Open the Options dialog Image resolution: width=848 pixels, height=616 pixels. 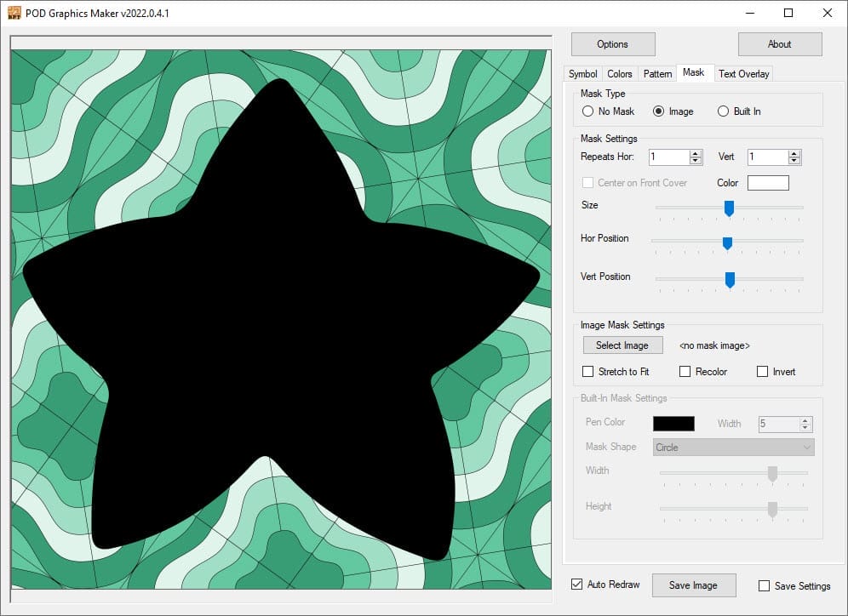point(612,44)
